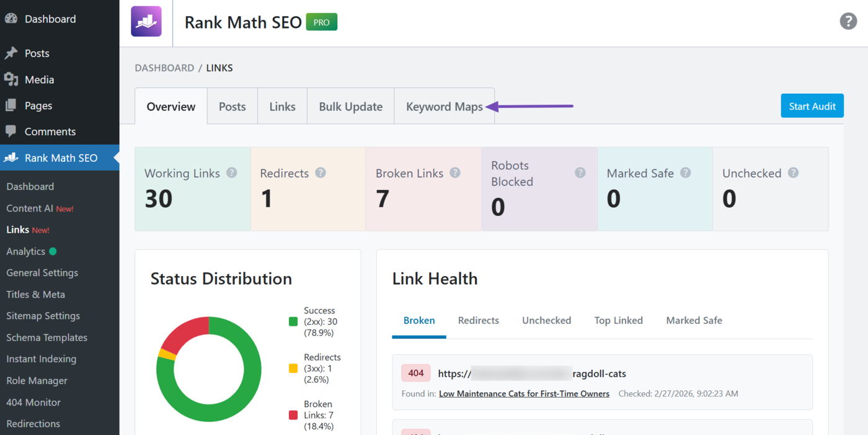
Task: Click the red Broken Links legend swatch
Action: tap(293, 415)
